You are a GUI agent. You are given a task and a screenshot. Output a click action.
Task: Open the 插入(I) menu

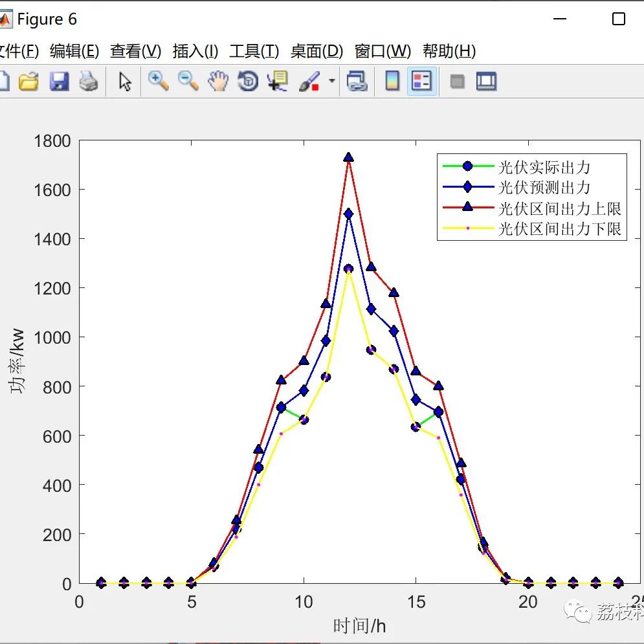(195, 51)
